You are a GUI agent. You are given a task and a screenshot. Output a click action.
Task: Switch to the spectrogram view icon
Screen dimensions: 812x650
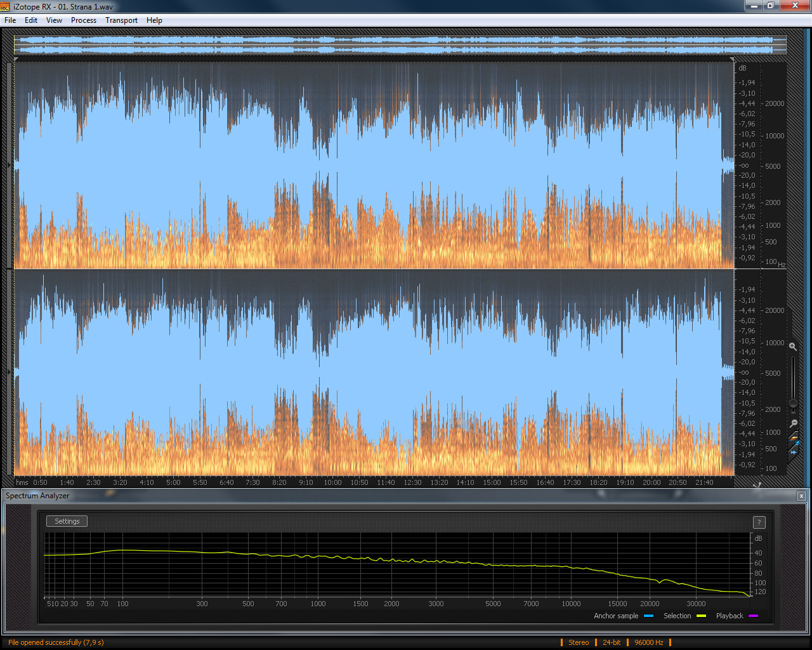(793, 437)
